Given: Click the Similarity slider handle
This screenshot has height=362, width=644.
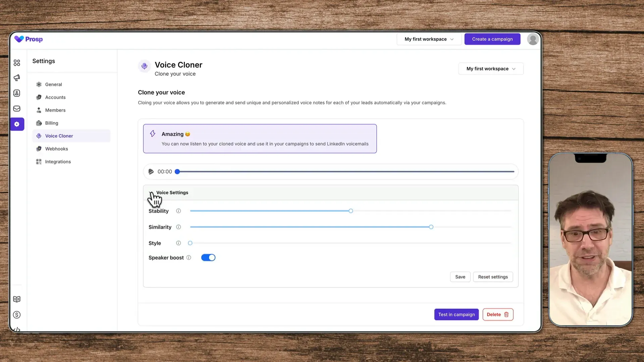Looking at the screenshot, I should pos(431,227).
